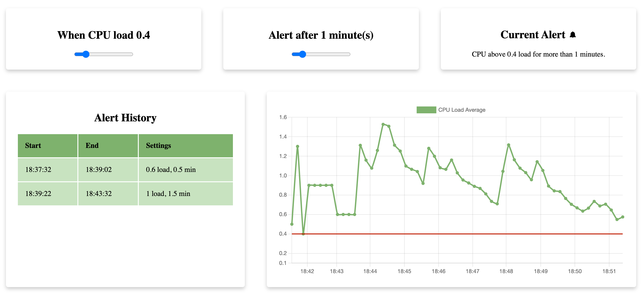Toggle the CPU Load Average legend swatch
The width and height of the screenshot is (644, 299).
coord(426,110)
